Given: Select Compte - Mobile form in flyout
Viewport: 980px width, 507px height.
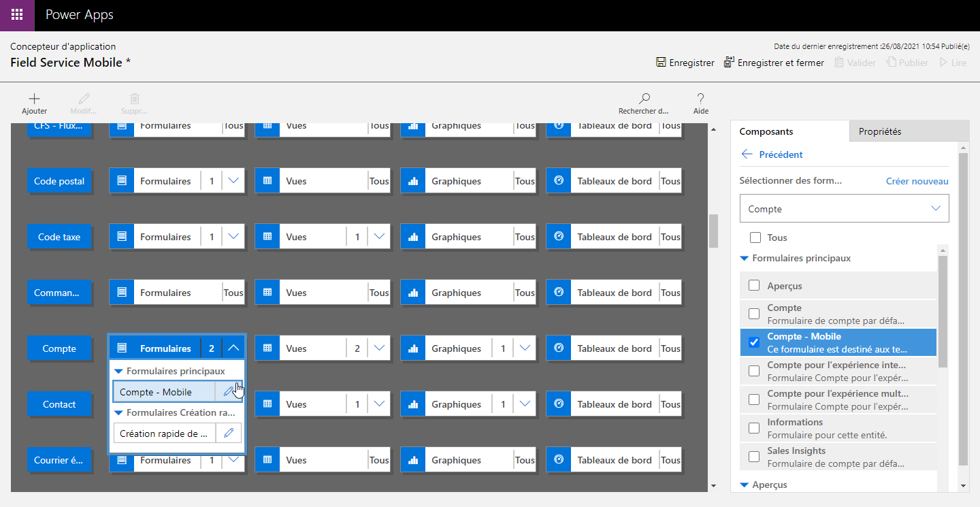Looking at the screenshot, I should coord(164,392).
